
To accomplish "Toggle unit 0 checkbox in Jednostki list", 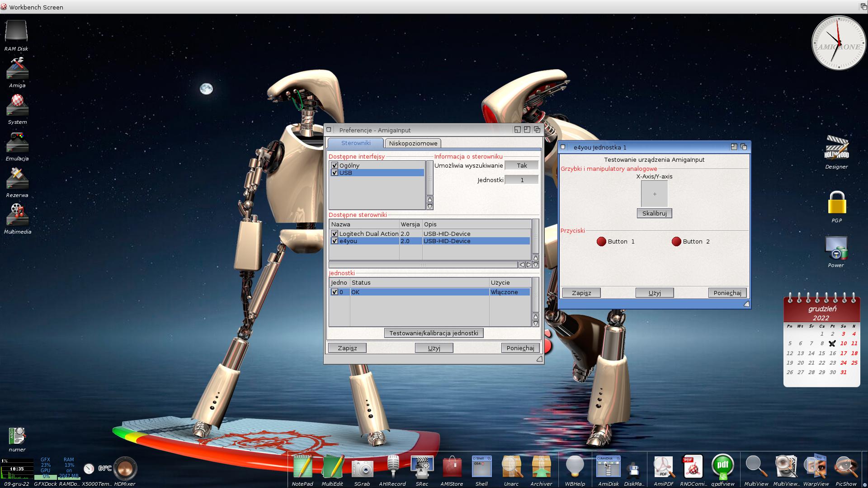I will pyautogui.click(x=335, y=292).
